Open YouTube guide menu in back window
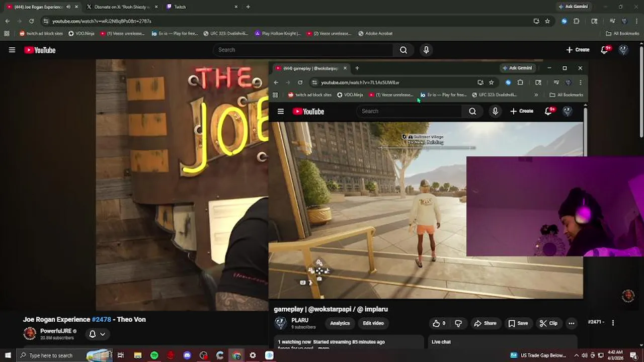Image resolution: width=644 pixels, height=362 pixels. (x=12, y=50)
